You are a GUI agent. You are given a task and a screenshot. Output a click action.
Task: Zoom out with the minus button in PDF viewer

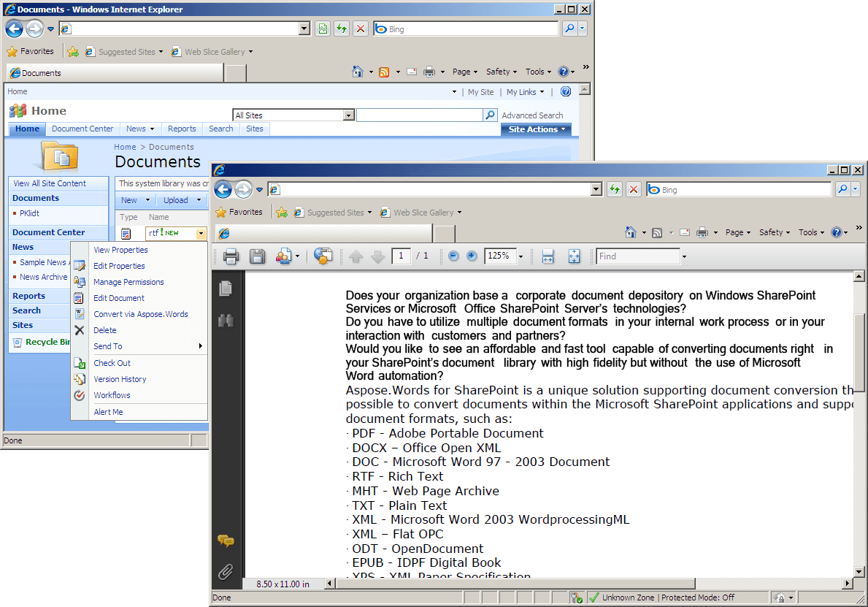point(453,256)
